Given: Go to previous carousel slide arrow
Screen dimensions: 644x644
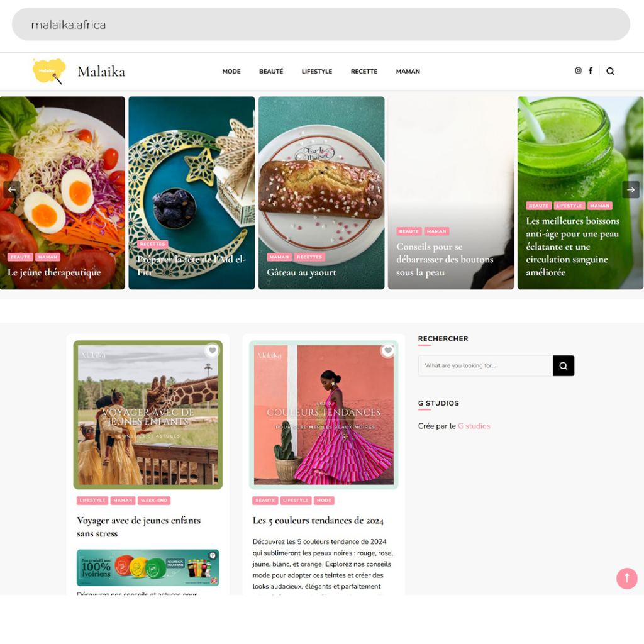Looking at the screenshot, I should pyautogui.click(x=12, y=190).
